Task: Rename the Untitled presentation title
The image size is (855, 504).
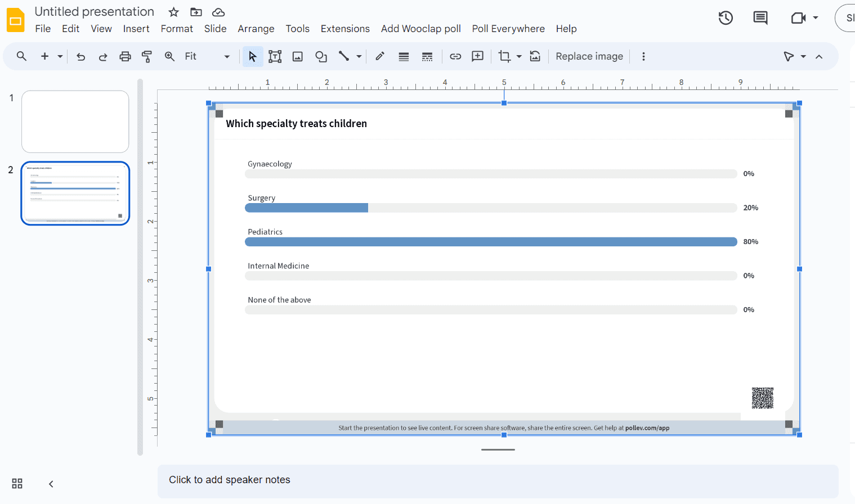Action: [x=94, y=12]
